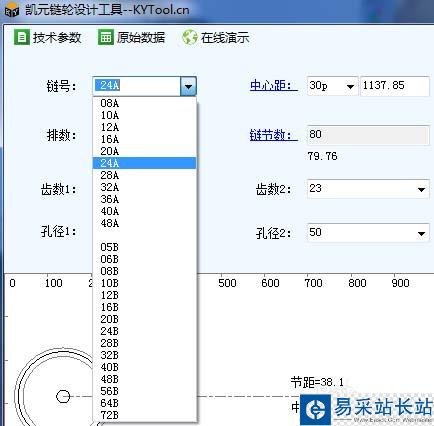
Task: Select 40A from the chain list
Action: (x=144, y=211)
